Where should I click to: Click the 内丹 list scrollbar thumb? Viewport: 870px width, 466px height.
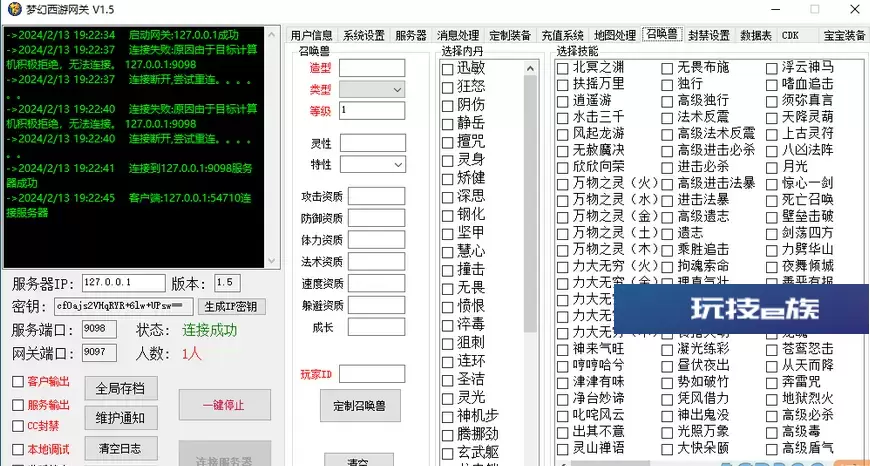530,204
